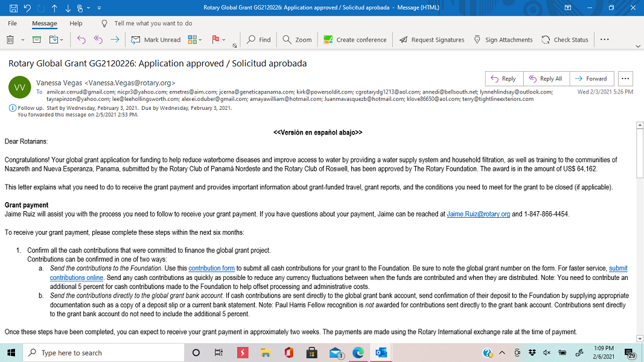Open the Categorize color dropdown
This screenshot has width=644, height=362.
click(194, 40)
